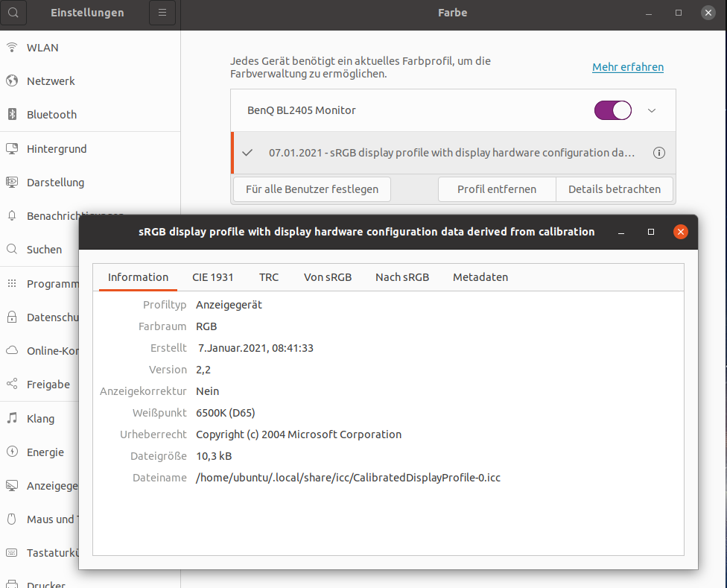Open Suchen settings in sidebar
The image size is (727, 588).
[x=39, y=249]
